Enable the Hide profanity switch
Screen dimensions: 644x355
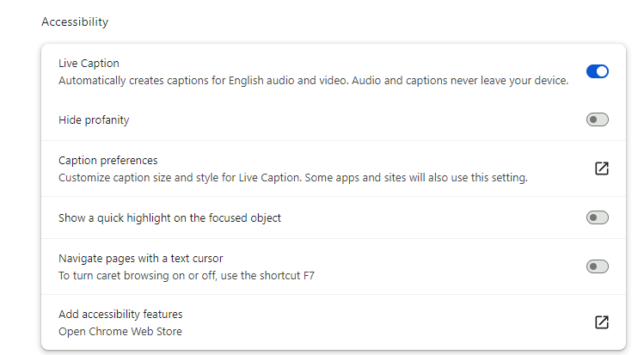point(597,119)
